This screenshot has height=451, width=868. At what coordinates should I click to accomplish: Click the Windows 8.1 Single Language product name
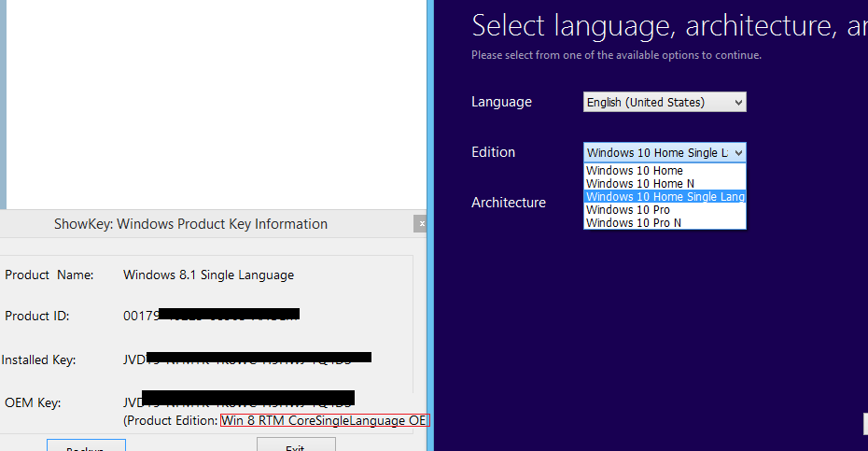pos(208,275)
